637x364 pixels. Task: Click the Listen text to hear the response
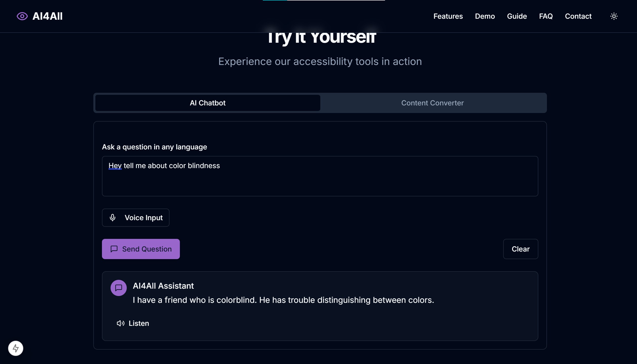click(139, 323)
